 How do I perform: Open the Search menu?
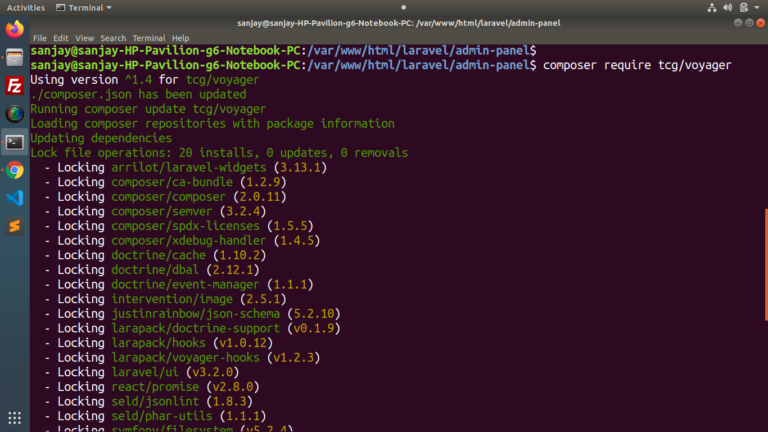tap(113, 38)
